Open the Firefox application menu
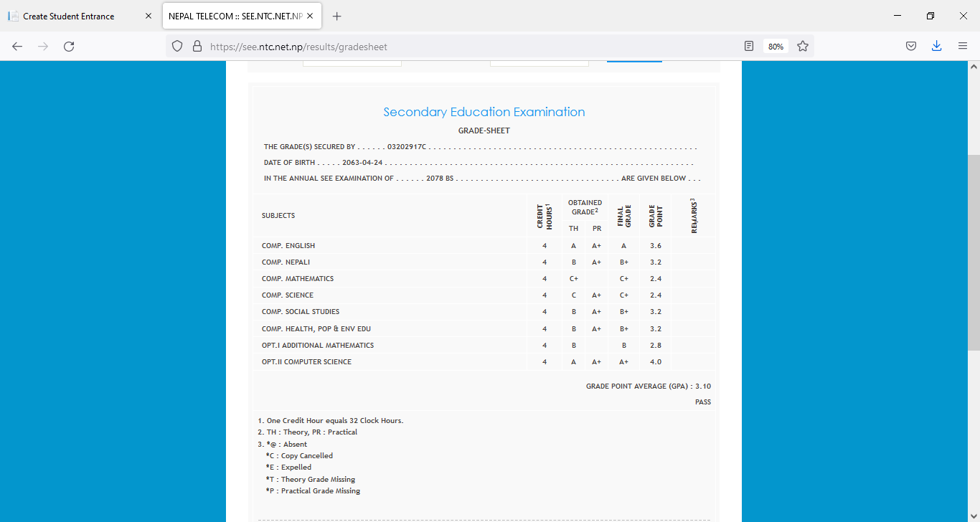Image resolution: width=980 pixels, height=522 pixels. (x=963, y=46)
